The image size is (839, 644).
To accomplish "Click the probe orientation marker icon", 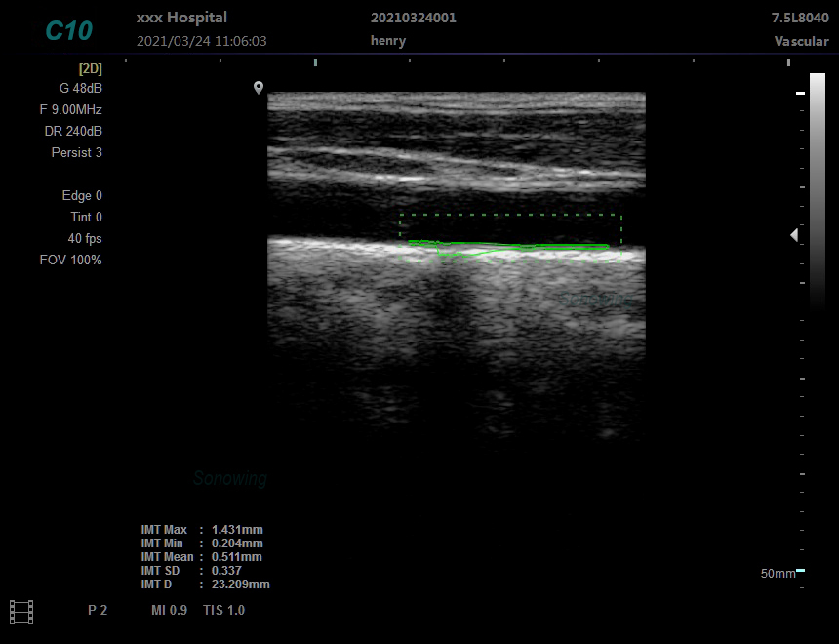I will pos(259,88).
